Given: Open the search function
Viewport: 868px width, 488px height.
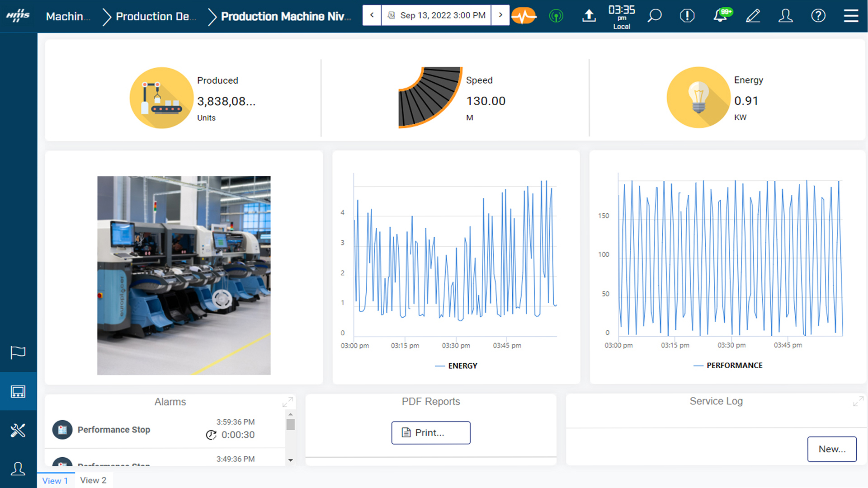Looking at the screenshot, I should tap(654, 15).
